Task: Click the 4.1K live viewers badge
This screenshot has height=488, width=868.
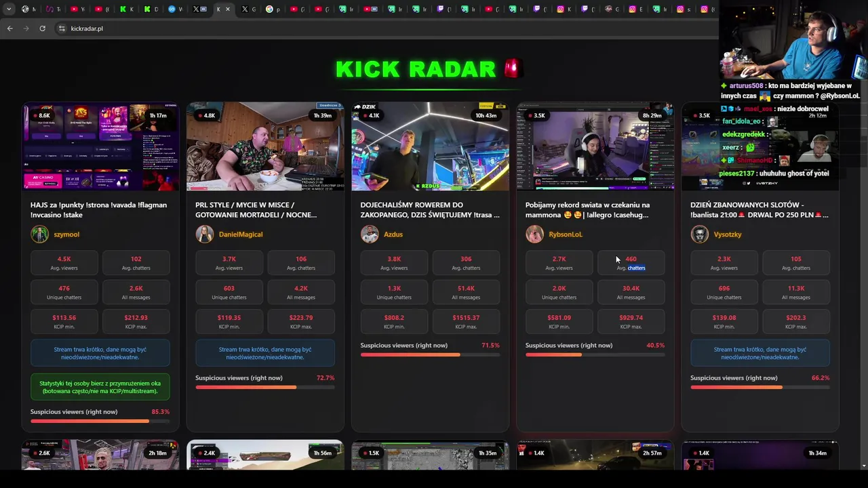Action: (x=370, y=115)
